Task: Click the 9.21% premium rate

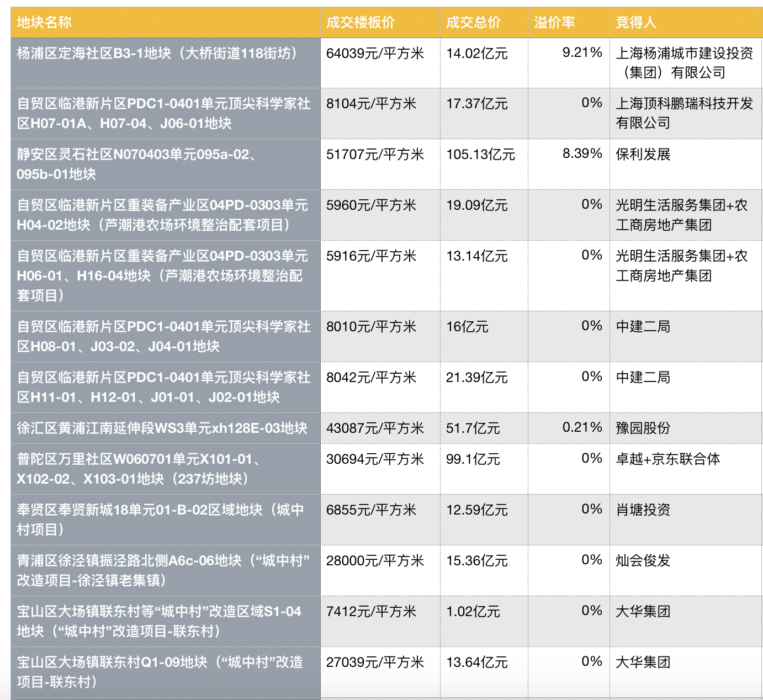Action: point(582,52)
